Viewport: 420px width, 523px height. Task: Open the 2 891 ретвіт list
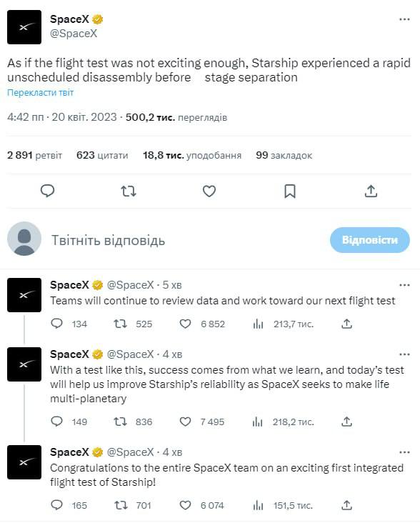(35, 155)
